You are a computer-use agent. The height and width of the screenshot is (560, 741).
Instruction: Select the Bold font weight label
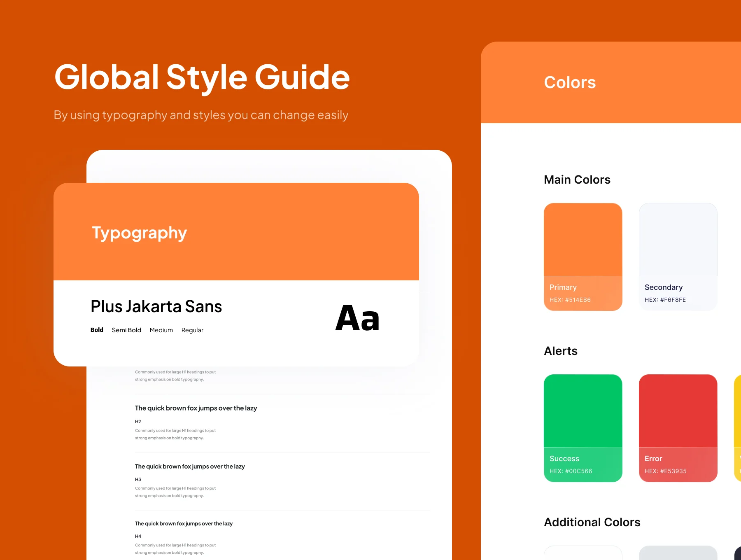click(97, 330)
